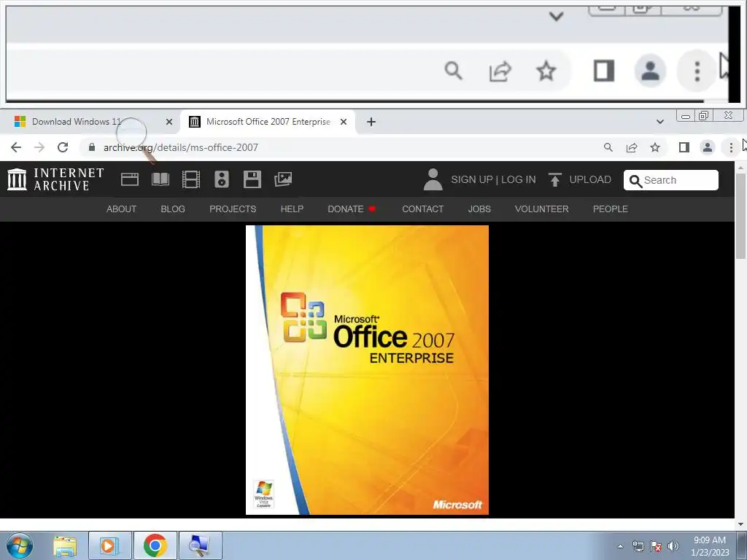Image resolution: width=747 pixels, height=560 pixels.
Task: Click the PEOPLE link
Action: coord(611,209)
